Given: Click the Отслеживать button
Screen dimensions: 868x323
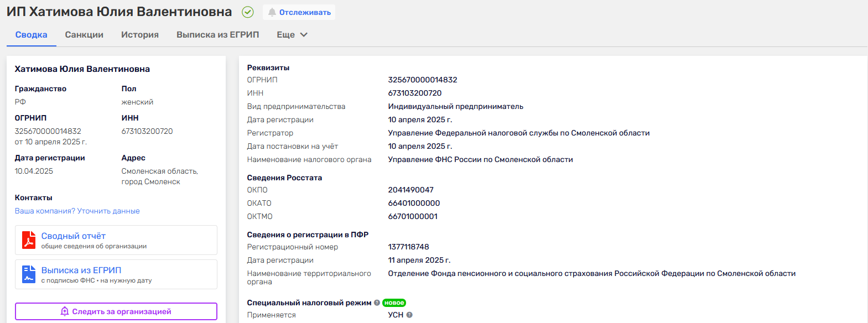Looking at the screenshot, I should click(299, 12).
